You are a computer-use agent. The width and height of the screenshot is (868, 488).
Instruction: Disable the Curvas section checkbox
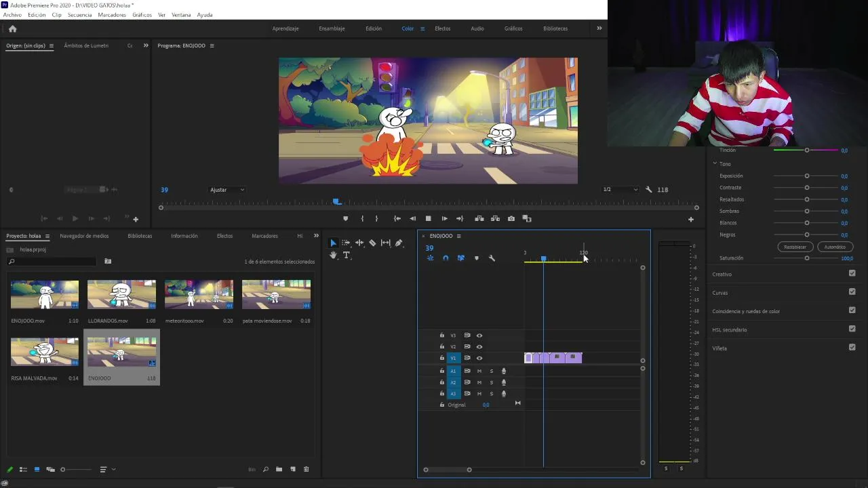[x=852, y=291]
